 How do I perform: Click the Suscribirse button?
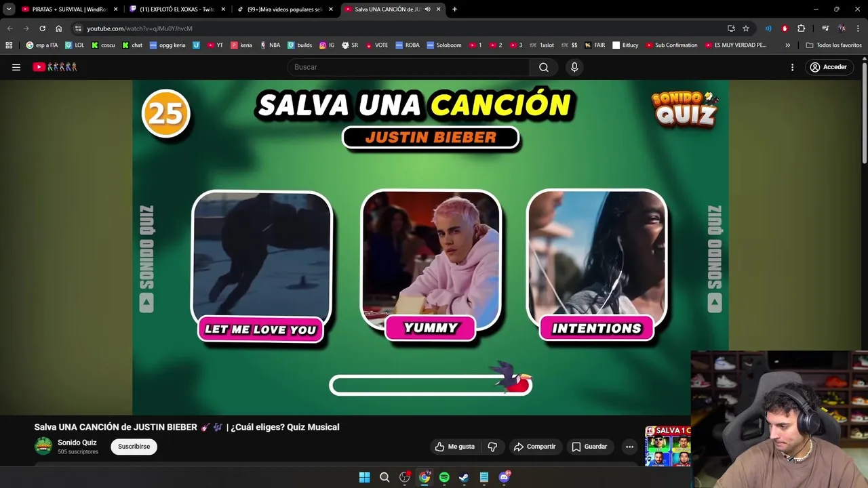click(x=134, y=447)
